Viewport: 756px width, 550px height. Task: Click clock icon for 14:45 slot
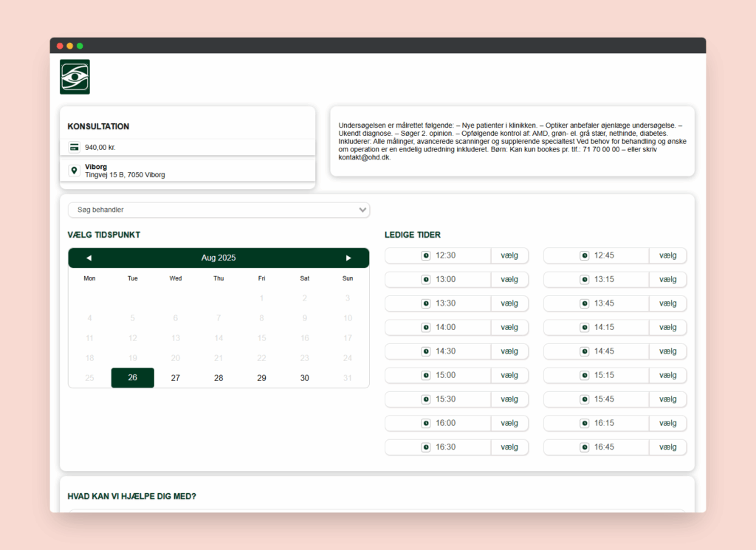coord(585,351)
